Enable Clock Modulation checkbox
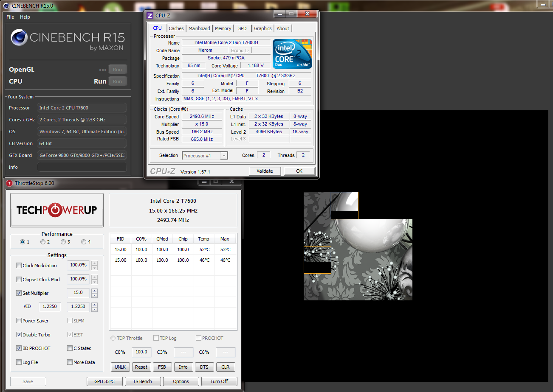 19,266
